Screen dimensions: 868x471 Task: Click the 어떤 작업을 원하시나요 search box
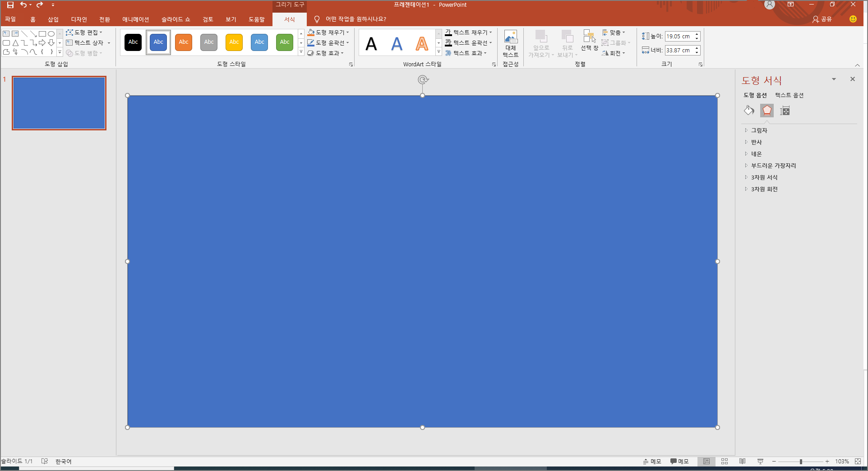point(356,19)
